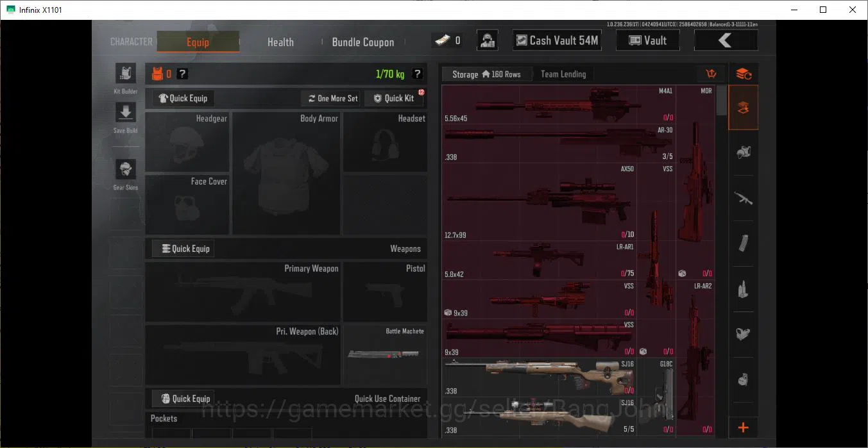Select the M4A1 rifle in storage
Viewport: 868px width, 448px height.
point(559,104)
